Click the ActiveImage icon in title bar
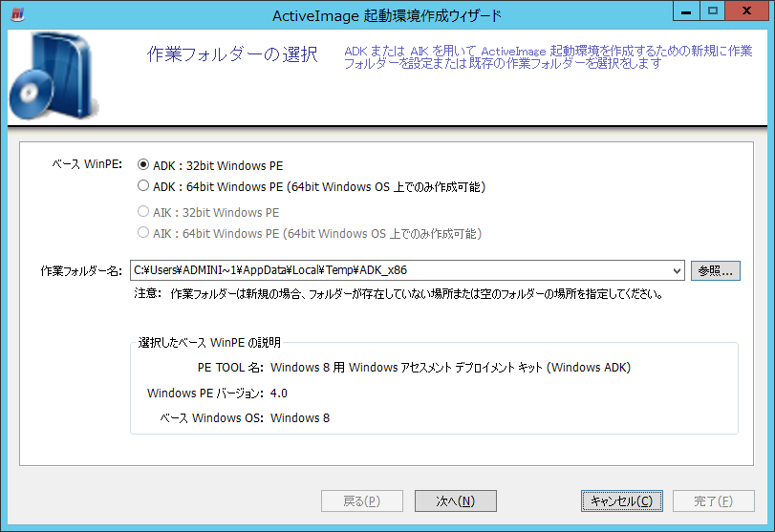Screen dimensions: 775x532 (17, 13)
